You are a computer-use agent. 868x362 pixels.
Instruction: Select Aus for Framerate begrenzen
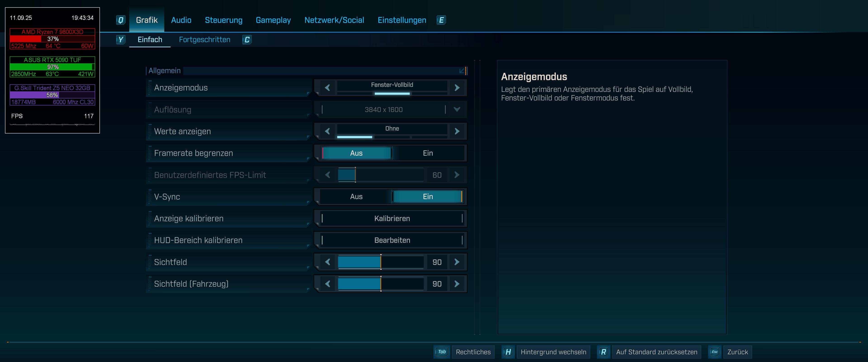click(356, 153)
